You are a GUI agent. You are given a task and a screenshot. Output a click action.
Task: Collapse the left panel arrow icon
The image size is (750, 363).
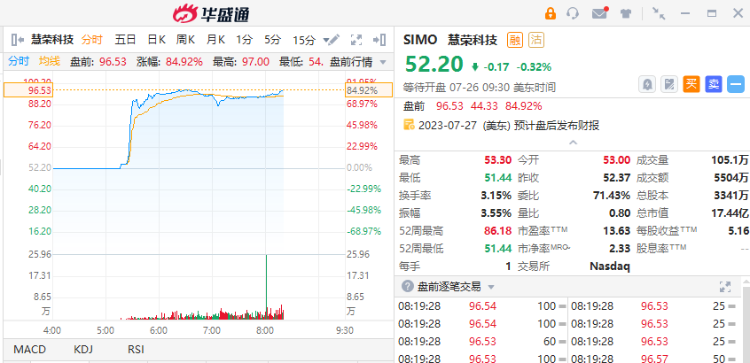pyautogui.click(x=17, y=40)
